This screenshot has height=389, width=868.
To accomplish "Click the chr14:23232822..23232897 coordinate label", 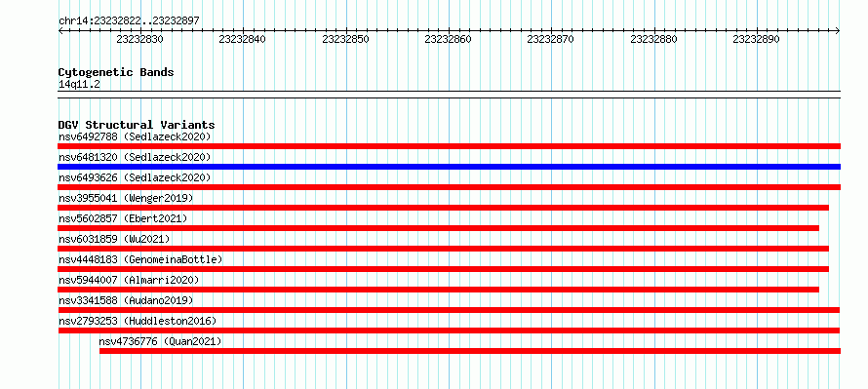I will point(129,21).
